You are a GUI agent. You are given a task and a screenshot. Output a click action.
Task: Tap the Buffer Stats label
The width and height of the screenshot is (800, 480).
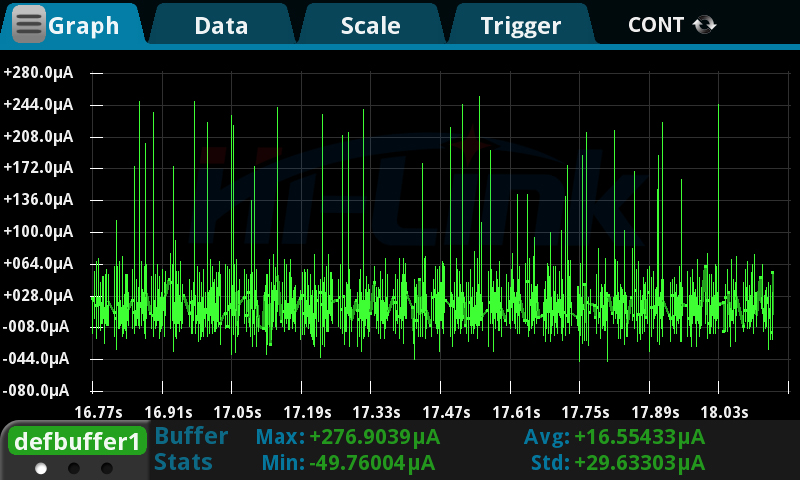click(191, 449)
